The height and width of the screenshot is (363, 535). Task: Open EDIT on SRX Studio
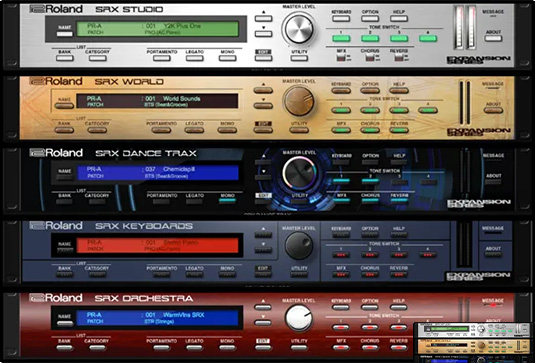pyautogui.click(x=263, y=58)
